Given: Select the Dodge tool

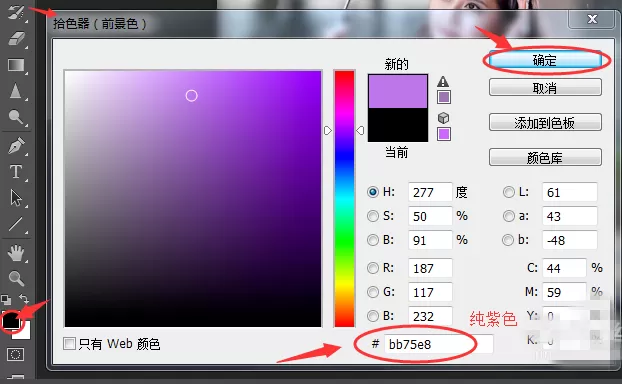Looking at the screenshot, I should pos(16,117).
